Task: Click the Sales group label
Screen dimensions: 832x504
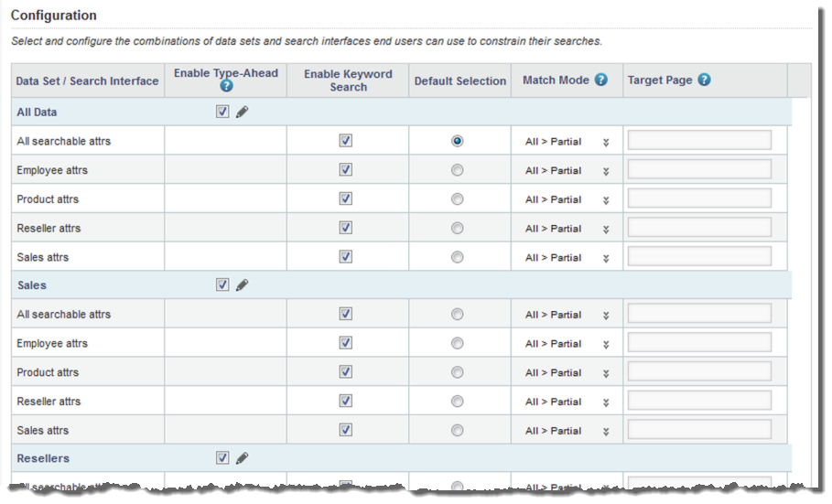Action: pos(32,285)
